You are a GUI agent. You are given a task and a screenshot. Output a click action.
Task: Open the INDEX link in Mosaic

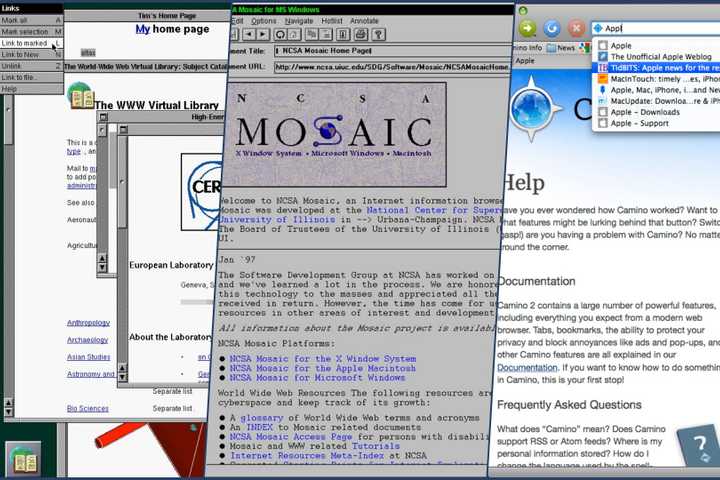click(x=259, y=427)
